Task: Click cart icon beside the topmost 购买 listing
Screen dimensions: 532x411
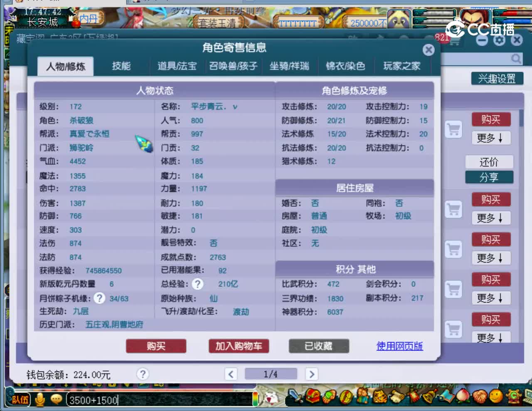Action: (453, 129)
